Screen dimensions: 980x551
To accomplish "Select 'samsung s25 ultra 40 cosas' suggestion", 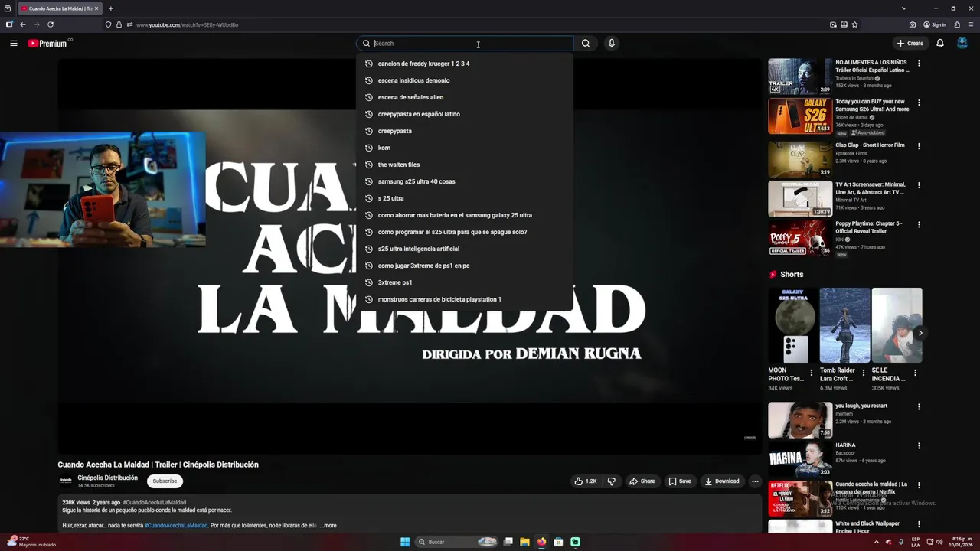I will [x=465, y=181].
